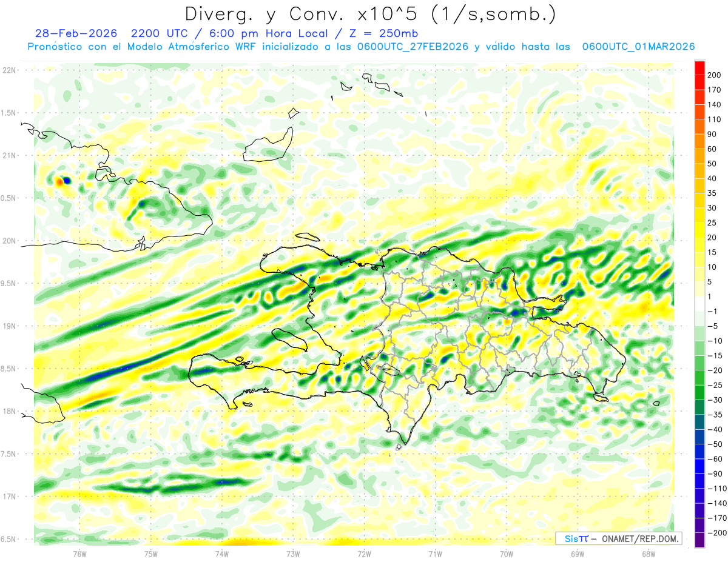Click the dark purple bottom colorbar swatch

[x=699, y=540]
